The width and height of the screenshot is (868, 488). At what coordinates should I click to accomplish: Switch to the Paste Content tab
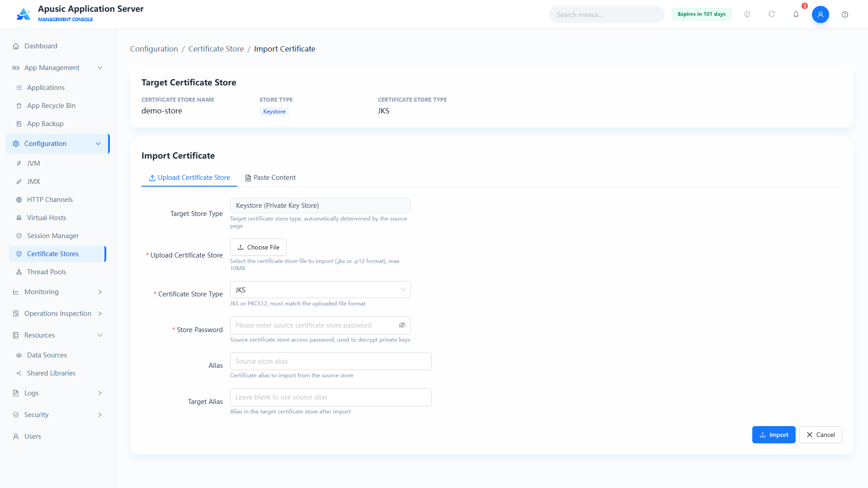[x=270, y=178]
